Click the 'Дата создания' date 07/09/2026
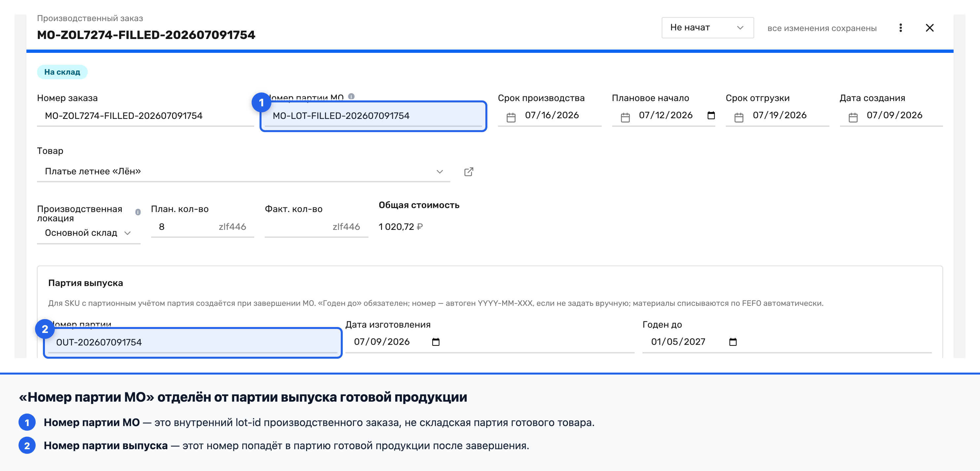 (894, 115)
